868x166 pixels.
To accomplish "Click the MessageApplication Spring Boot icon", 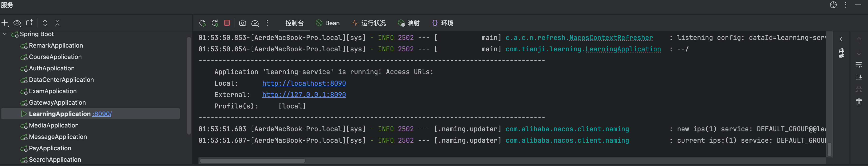I will click(24, 137).
